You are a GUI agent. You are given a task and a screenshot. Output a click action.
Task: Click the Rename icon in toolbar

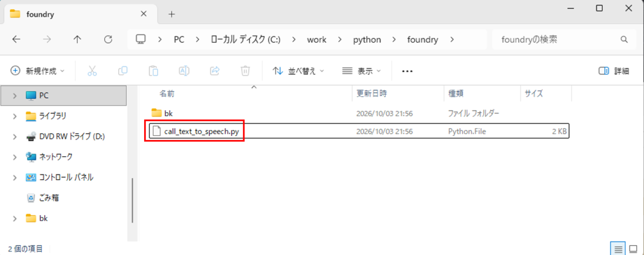184,71
